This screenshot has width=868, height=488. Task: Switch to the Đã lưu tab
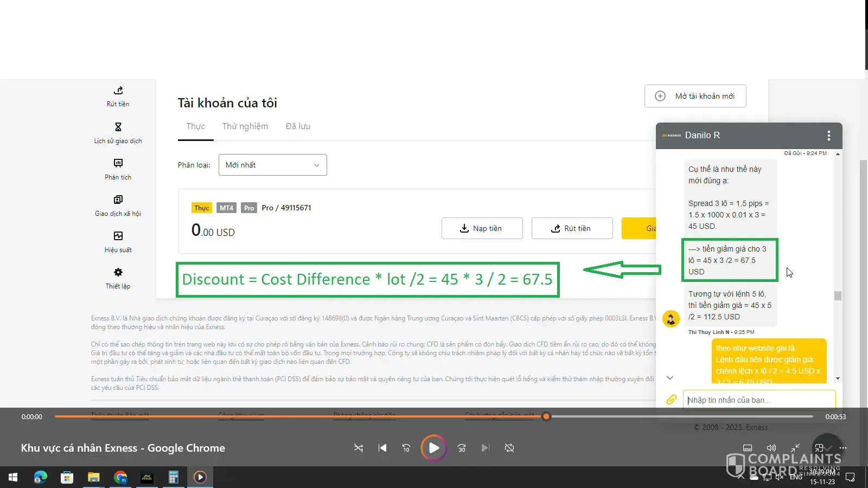pyautogui.click(x=298, y=126)
